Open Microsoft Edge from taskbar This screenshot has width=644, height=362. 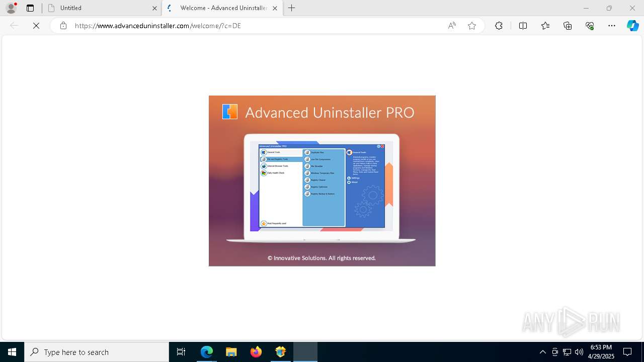[x=207, y=352]
